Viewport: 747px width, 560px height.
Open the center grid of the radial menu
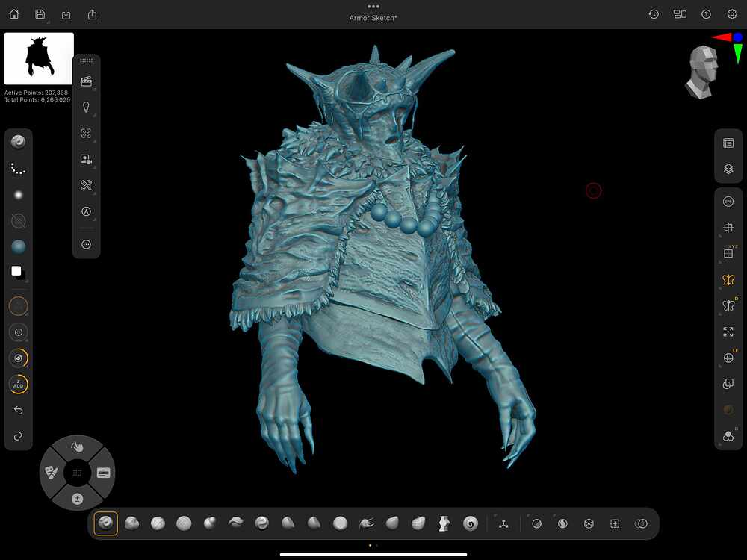pyautogui.click(x=77, y=473)
